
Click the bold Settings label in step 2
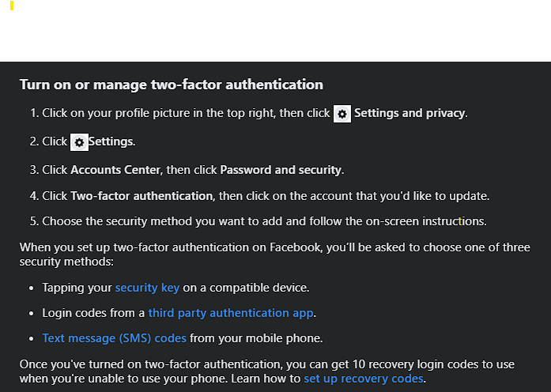(x=111, y=141)
